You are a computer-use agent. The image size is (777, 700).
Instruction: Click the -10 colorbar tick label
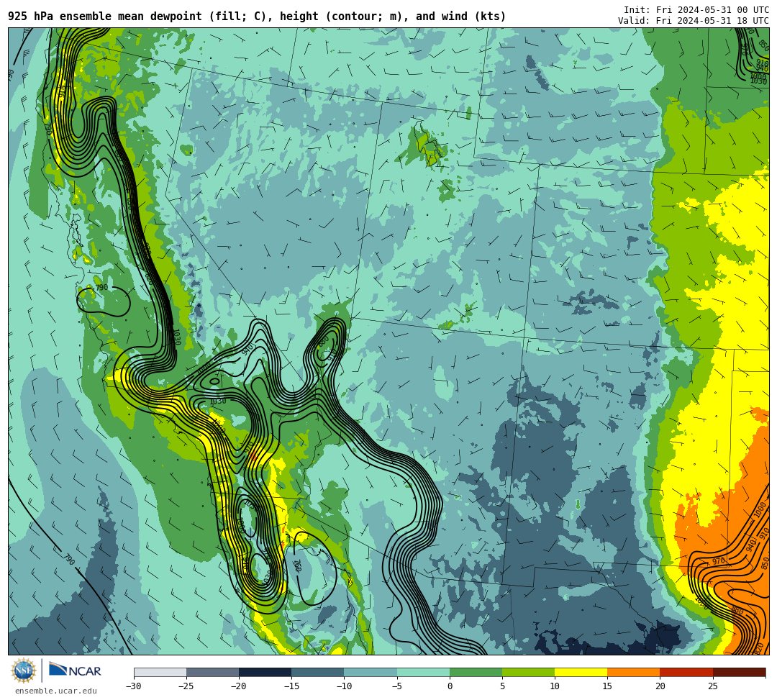point(344,686)
